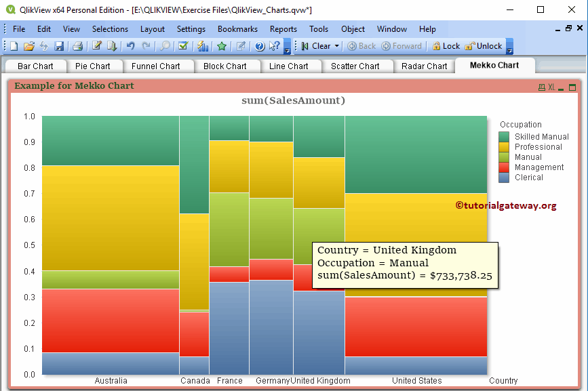The height and width of the screenshot is (391, 588).
Task: Click the Save document icon
Action: (60, 46)
